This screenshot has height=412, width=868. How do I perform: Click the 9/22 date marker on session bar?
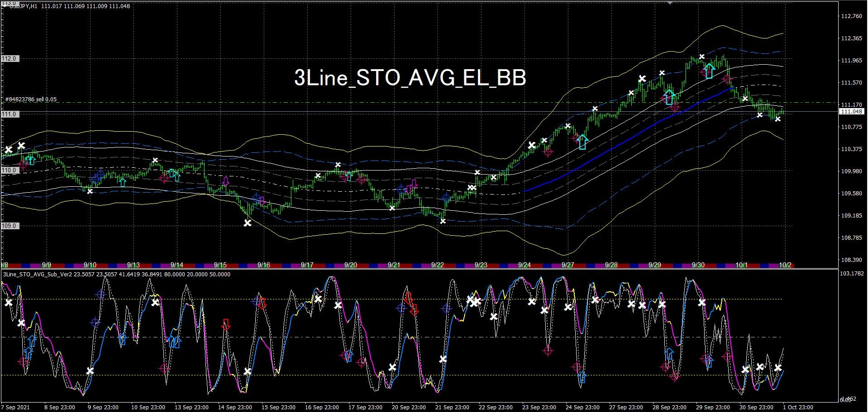pos(438,265)
